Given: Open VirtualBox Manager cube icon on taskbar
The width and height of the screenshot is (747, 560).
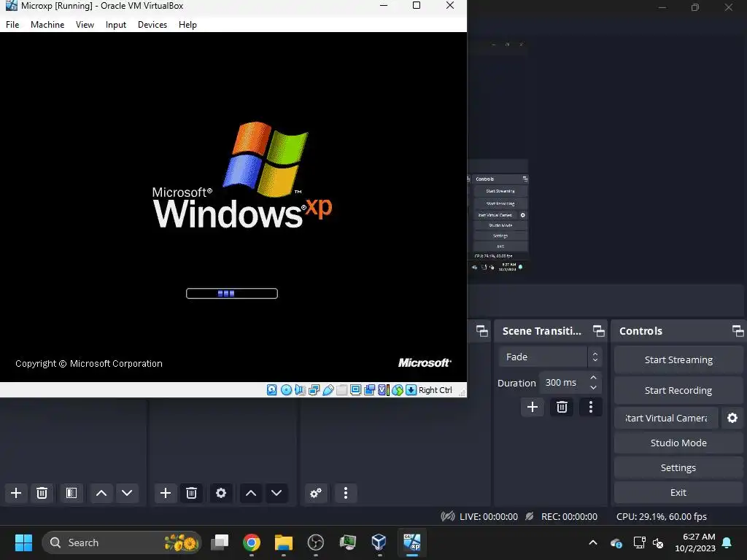Looking at the screenshot, I should [x=379, y=542].
